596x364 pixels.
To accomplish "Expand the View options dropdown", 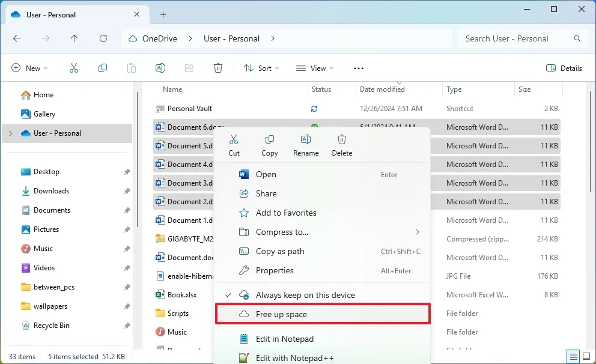I will click(315, 68).
